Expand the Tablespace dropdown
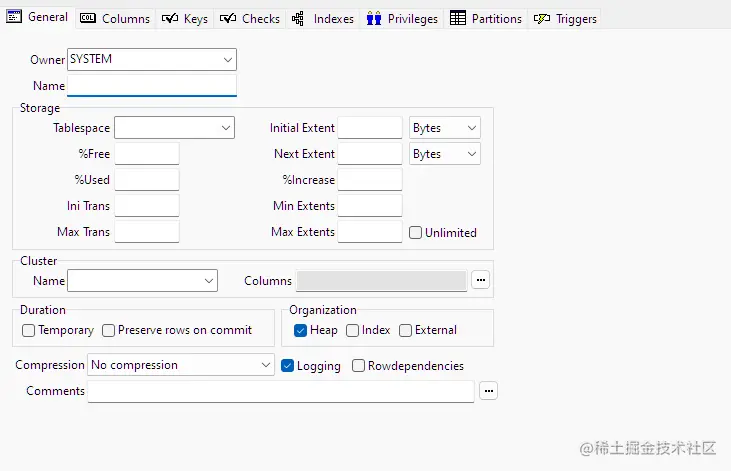731x471 pixels. coord(174,128)
